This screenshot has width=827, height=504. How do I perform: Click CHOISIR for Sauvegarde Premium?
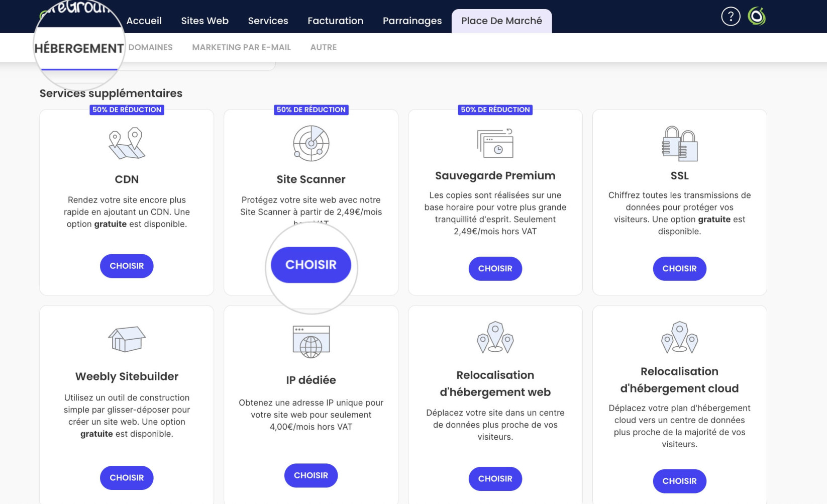point(495,269)
